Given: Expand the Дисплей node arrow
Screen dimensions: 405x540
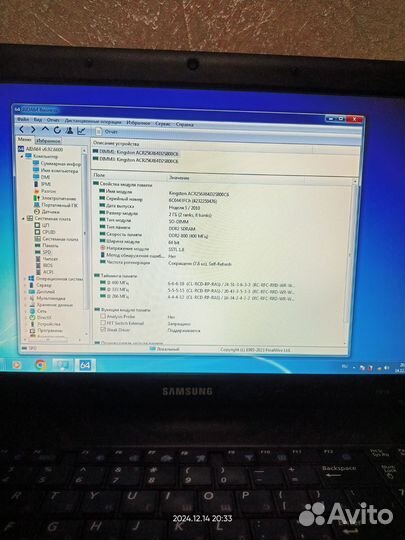Looking at the screenshot, I should 25,292.
